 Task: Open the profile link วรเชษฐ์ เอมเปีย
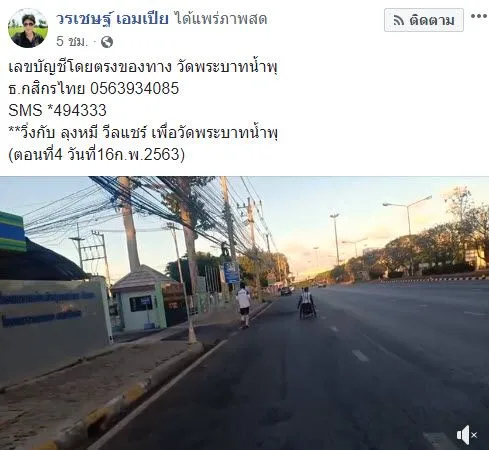(x=112, y=19)
